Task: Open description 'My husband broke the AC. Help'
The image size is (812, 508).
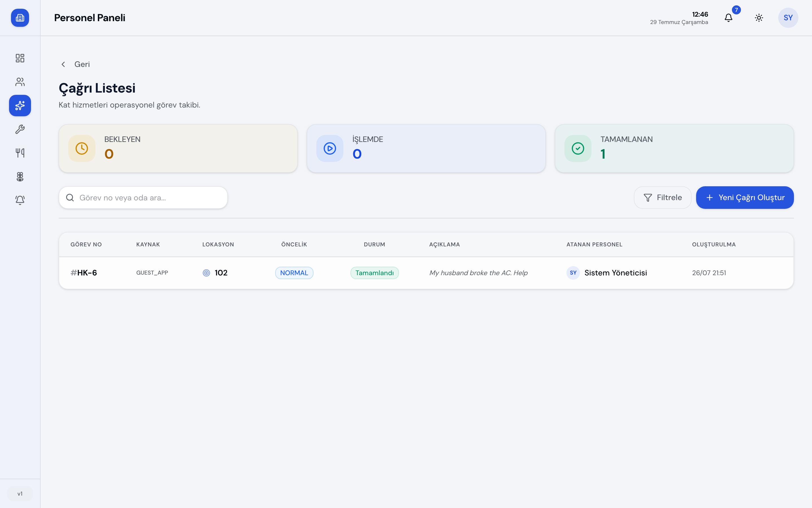Action: [x=478, y=273]
